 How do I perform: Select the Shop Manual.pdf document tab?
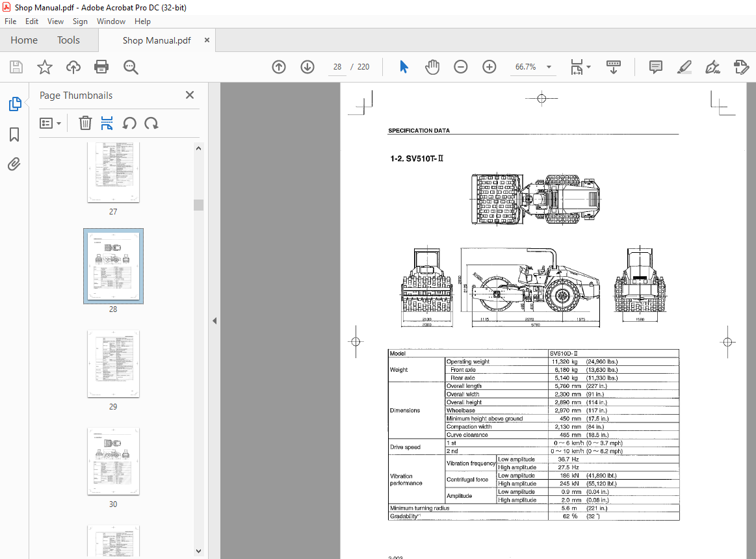pyautogui.click(x=157, y=40)
